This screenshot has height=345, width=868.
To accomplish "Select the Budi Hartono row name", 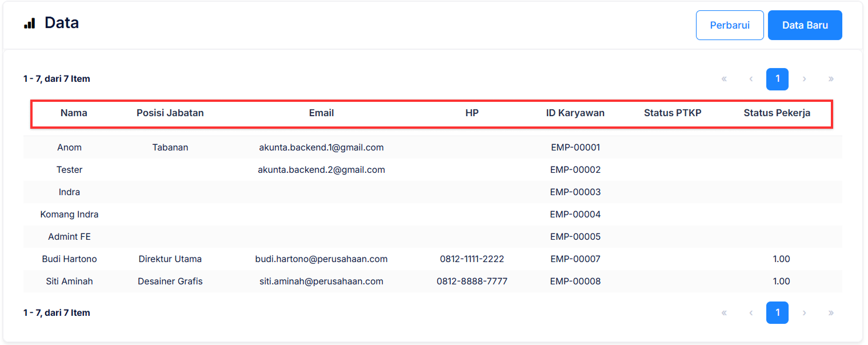I will [x=70, y=259].
